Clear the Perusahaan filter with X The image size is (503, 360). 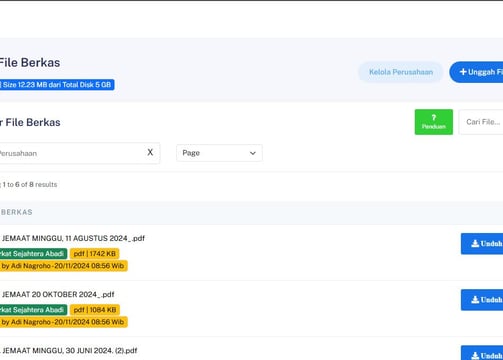[150, 152]
